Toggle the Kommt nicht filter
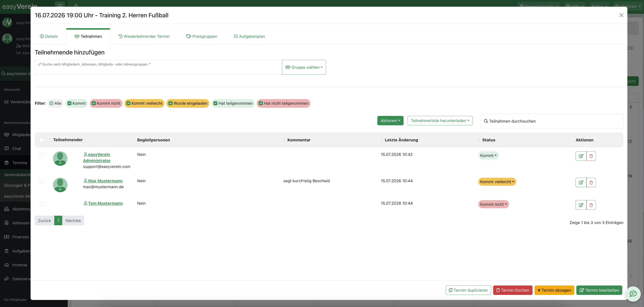This screenshot has height=307, width=644. [106, 103]
